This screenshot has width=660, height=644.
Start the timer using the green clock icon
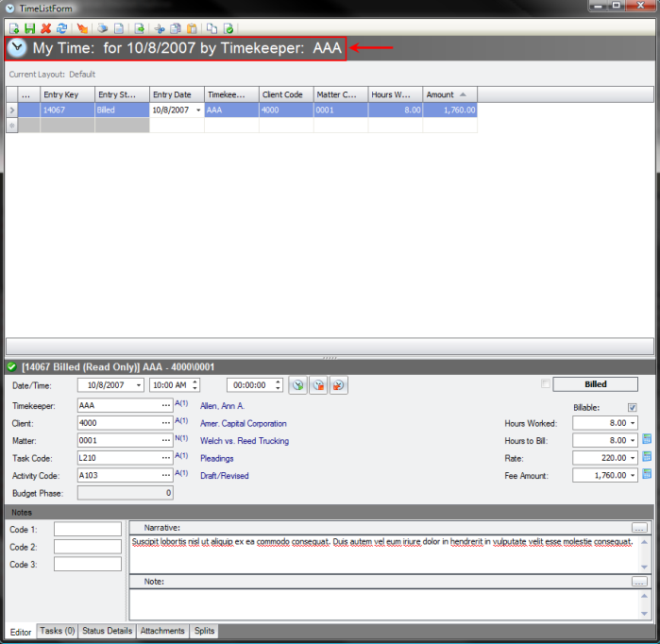[x=297, y=385]
